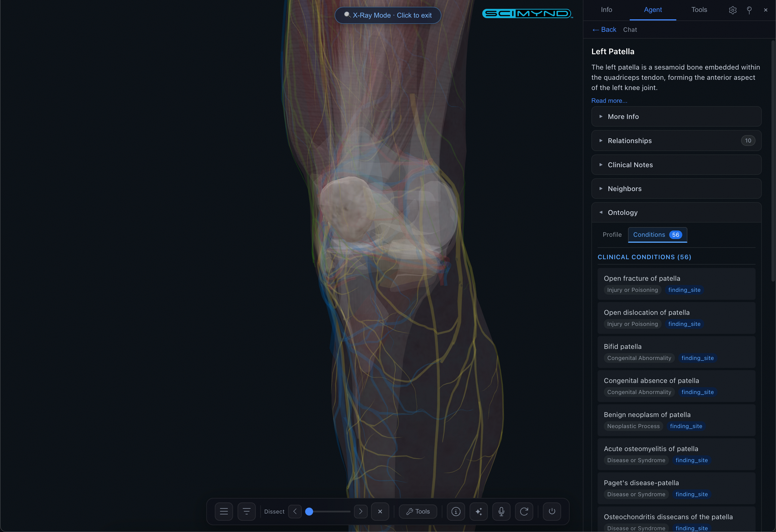This screenshot has width=776, height=532.
Task: Click the Back link in Agent panel
Action: 604,30
